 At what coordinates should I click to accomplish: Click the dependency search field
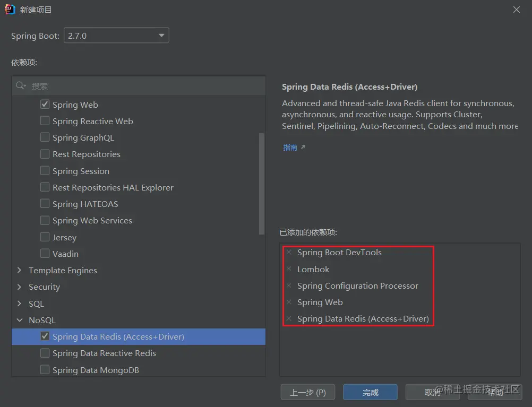(139, 86)
